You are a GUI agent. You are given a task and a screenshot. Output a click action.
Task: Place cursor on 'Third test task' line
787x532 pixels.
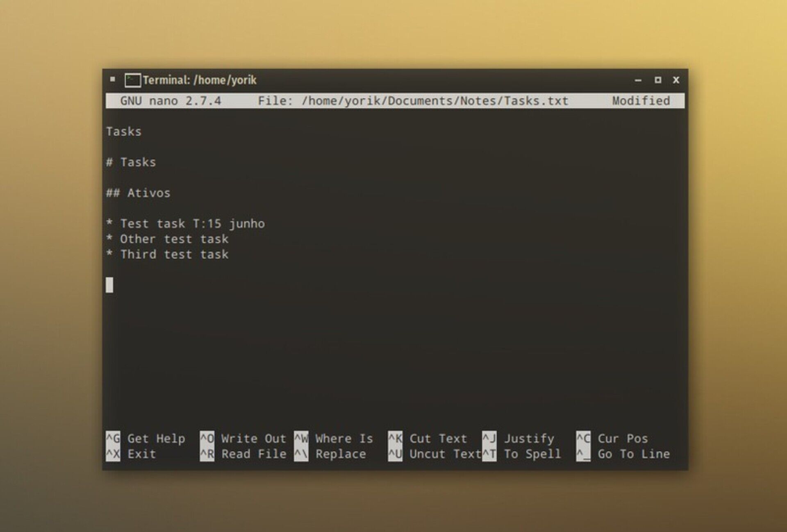click(x=174, y=255)
